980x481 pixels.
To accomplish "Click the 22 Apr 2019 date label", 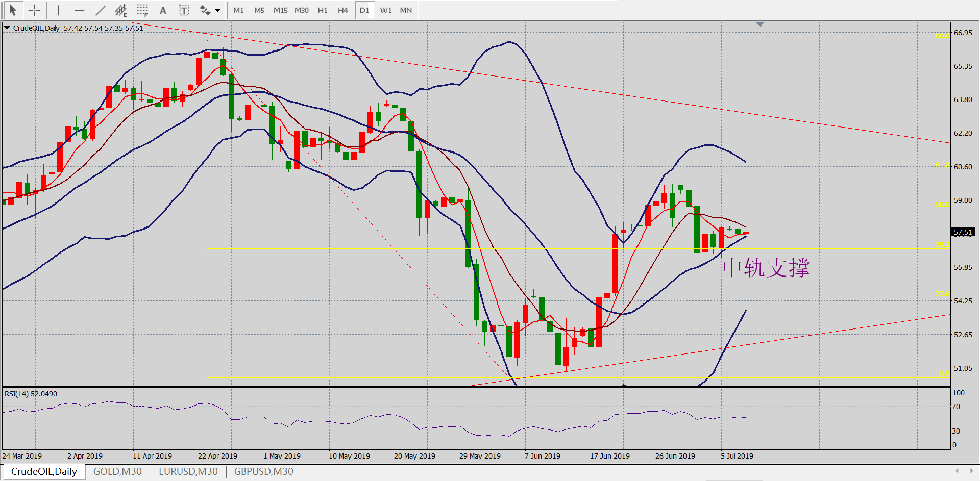I will 217,456.
